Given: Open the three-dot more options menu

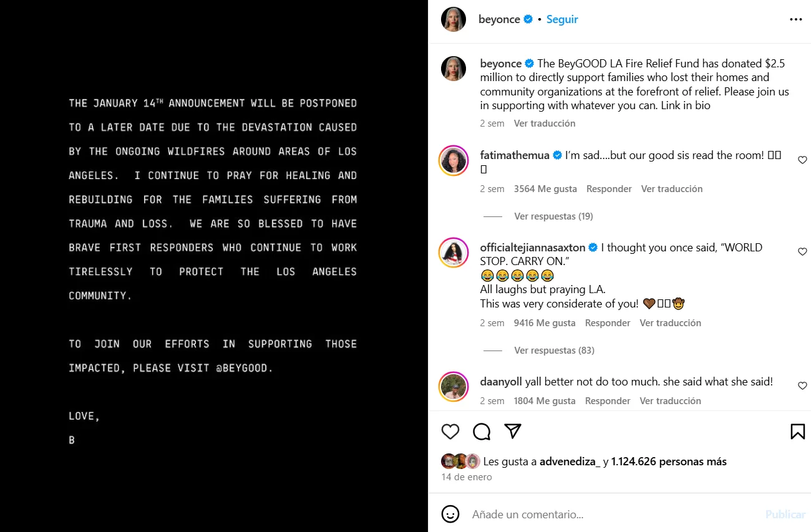Looking at the screenshot, I should [x=795, y=19].
